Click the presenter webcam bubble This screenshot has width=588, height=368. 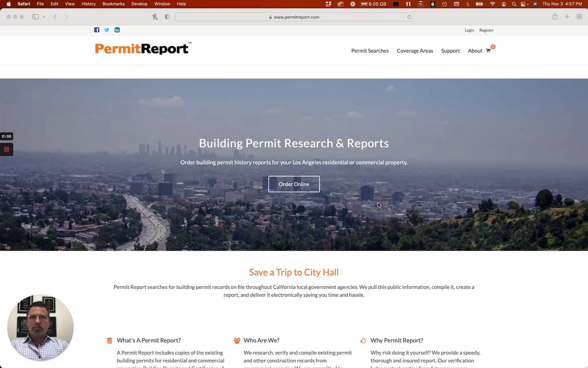[x=40, y=328]
